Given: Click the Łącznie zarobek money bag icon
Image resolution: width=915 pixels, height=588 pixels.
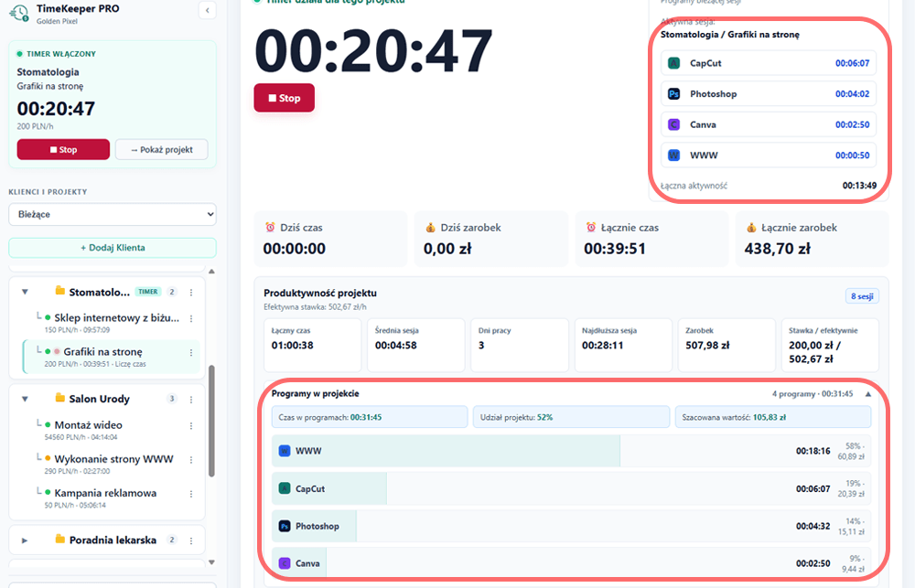Looking at the screenshot, I should 751,228.
